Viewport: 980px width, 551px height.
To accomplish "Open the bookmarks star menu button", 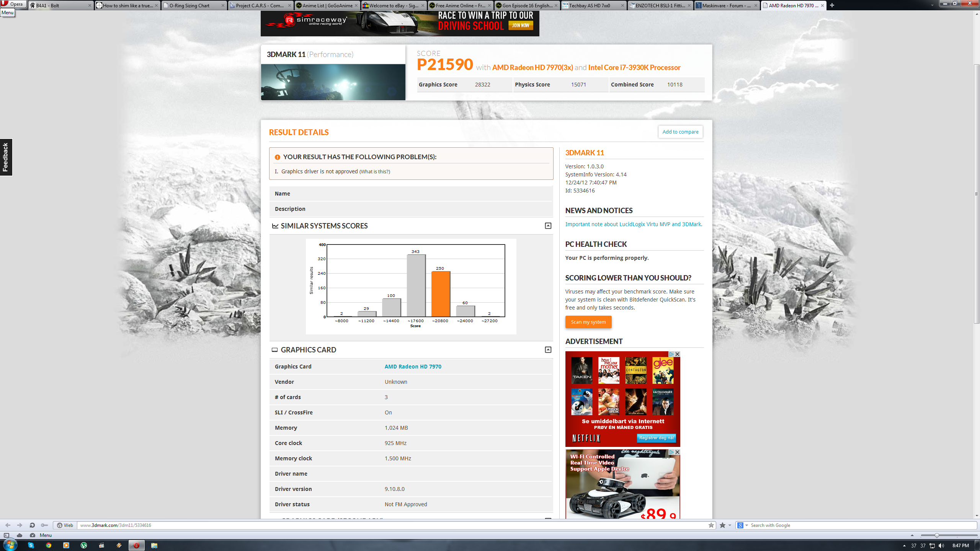I will pyautogui.click(x=722, y=525).
